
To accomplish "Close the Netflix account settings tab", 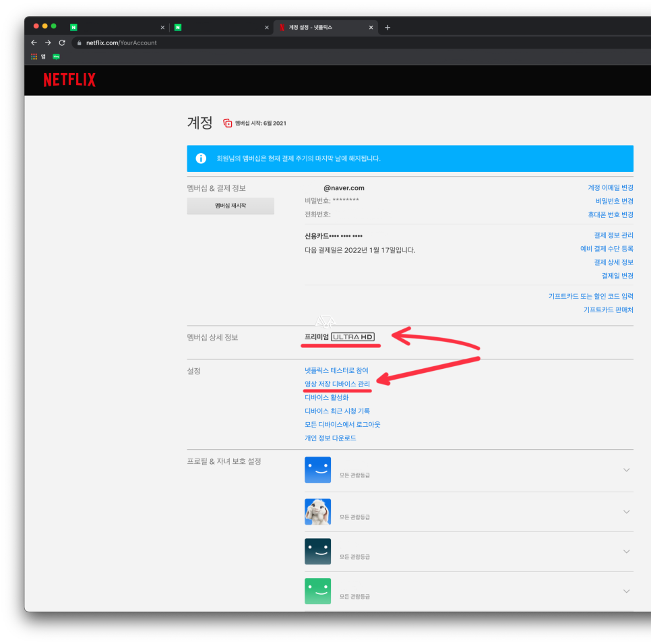I will coord(371,28).
